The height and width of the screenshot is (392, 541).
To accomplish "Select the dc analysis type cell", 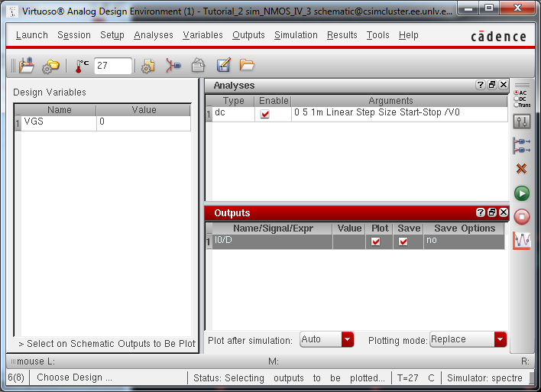I will click(233, 114).
